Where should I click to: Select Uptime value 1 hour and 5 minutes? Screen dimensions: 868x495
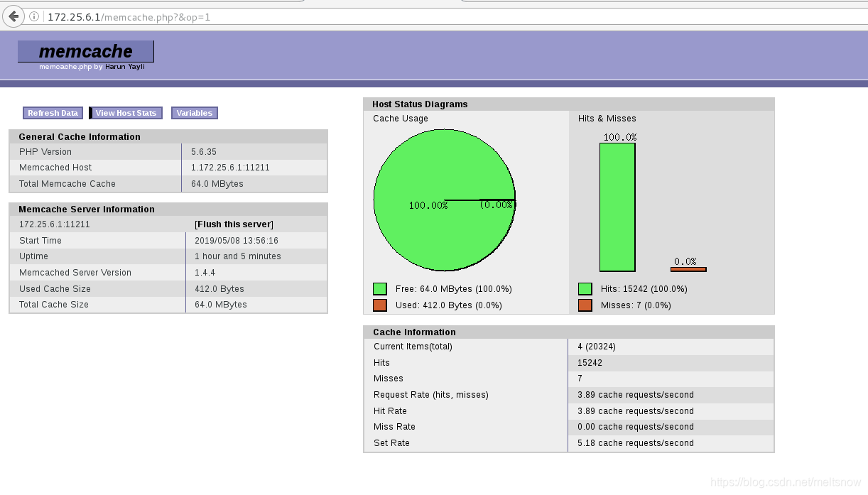pyautogui.click(x=238, y=256)
